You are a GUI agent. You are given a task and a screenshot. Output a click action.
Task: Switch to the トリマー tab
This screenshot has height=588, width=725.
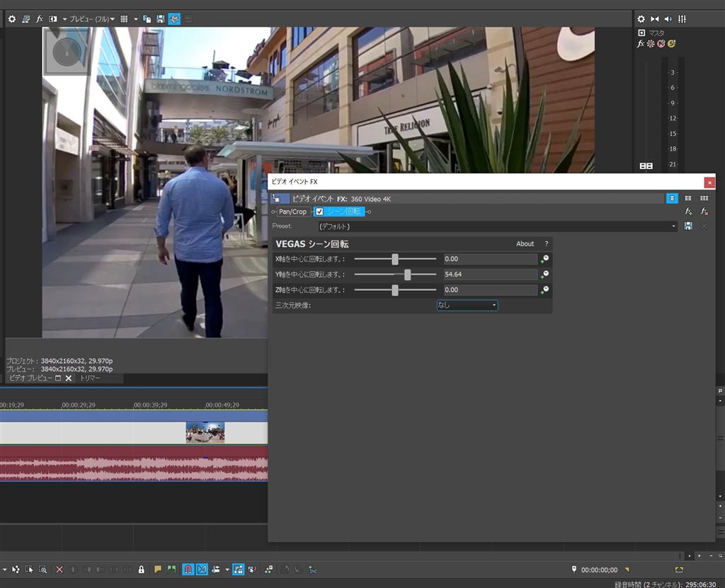(90, 379)
